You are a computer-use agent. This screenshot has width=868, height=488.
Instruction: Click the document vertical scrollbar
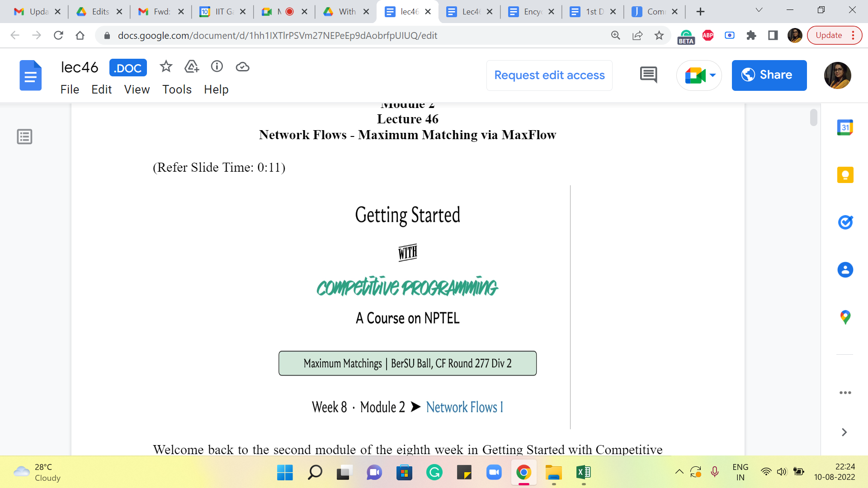coord(814,117)
